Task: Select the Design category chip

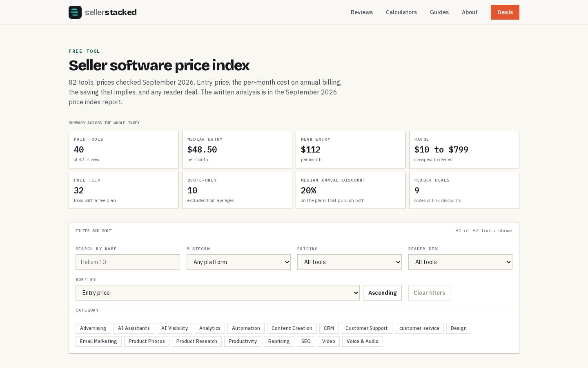Action: (459, 328)
